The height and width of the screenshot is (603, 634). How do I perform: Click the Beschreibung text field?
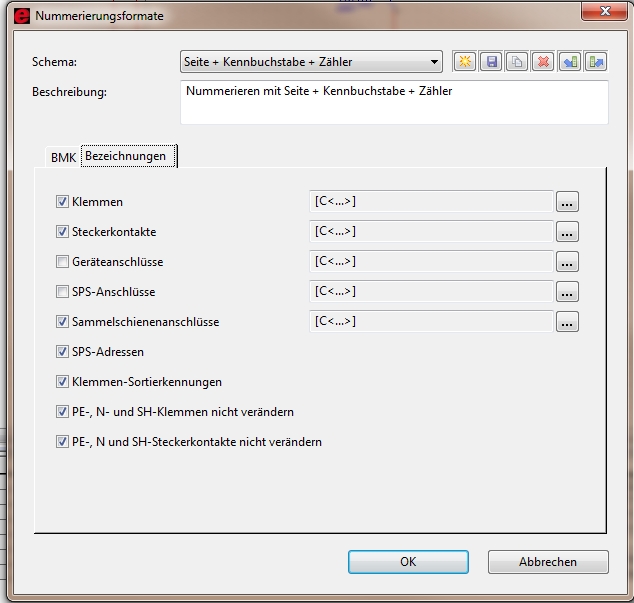coord(394,102)
